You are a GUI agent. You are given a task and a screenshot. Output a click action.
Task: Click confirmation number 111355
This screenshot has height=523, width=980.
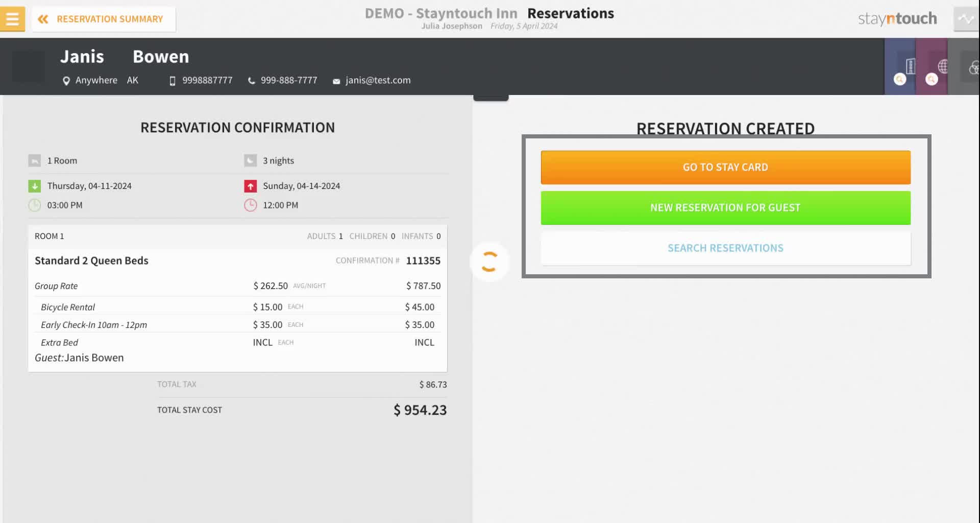click(423, 260)
